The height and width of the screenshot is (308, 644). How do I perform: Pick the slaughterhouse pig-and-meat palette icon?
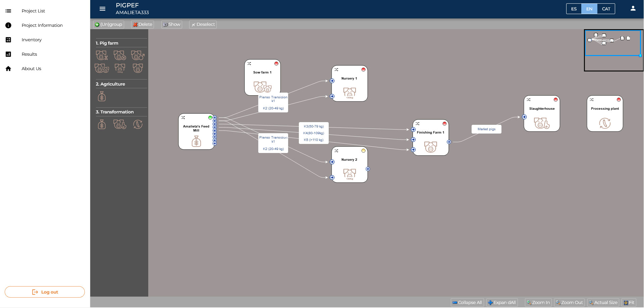coord(120,124)
